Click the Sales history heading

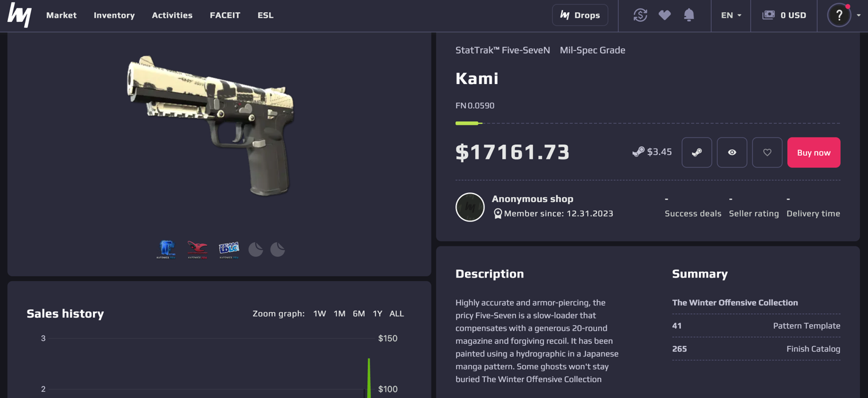pyautogui.click(x=65, y=314)
